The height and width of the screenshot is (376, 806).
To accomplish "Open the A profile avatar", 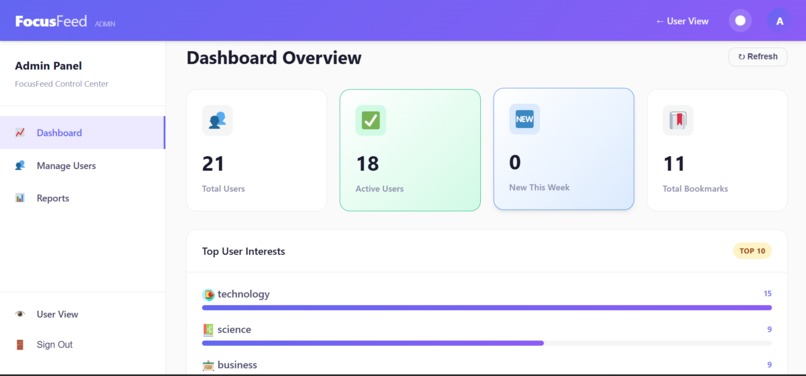I will [x=779, y=21].
